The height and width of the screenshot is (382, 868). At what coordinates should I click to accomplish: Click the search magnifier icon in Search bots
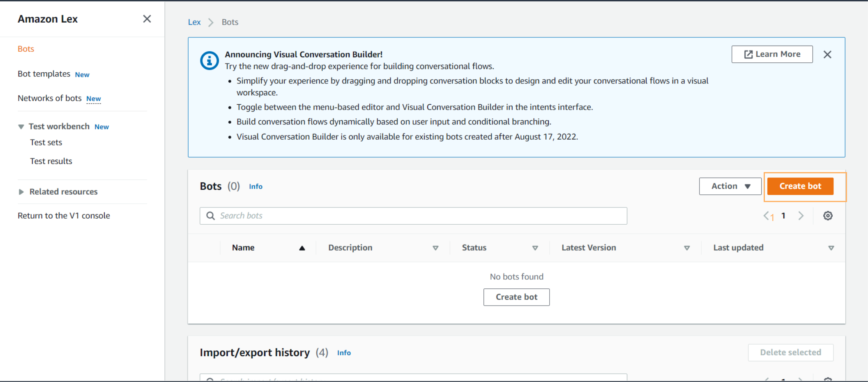[210, 216]
